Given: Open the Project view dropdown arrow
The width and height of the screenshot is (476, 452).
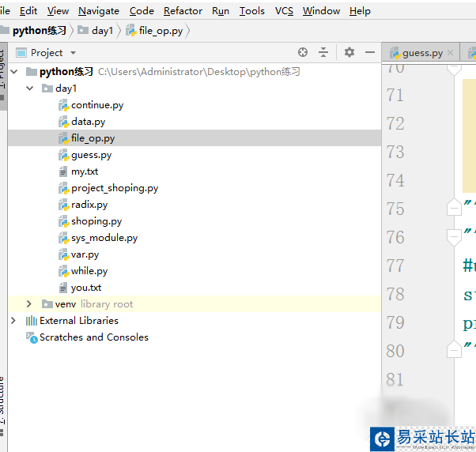Looking at the screenshot, I should (73, 53).
